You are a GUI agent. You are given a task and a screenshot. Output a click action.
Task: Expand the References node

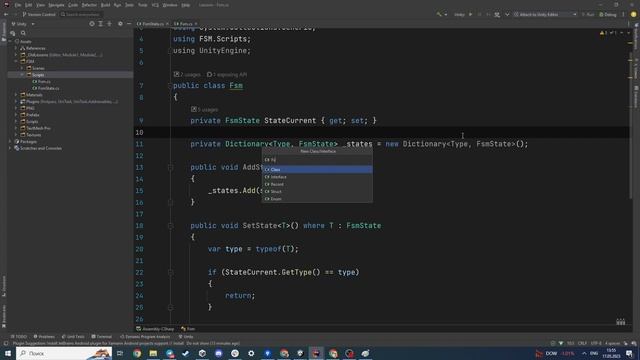pos(16,48)
